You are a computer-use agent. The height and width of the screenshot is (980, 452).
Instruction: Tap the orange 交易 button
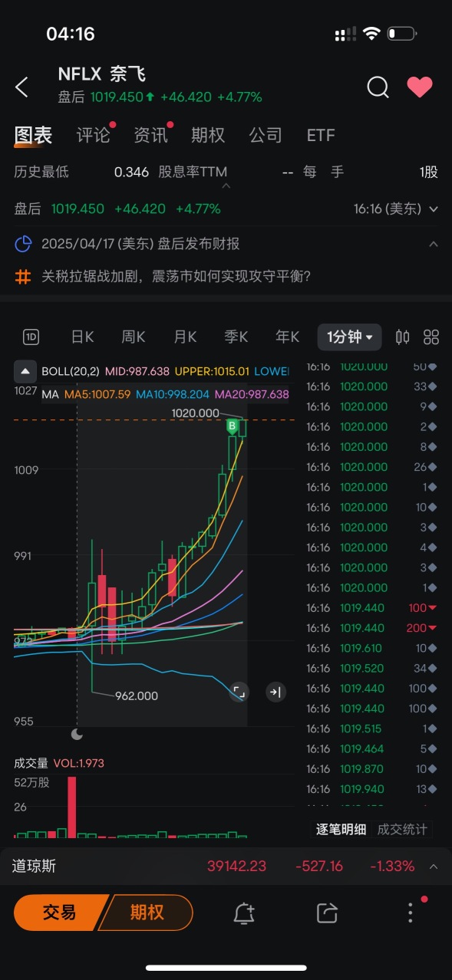(x=59, y=913)
